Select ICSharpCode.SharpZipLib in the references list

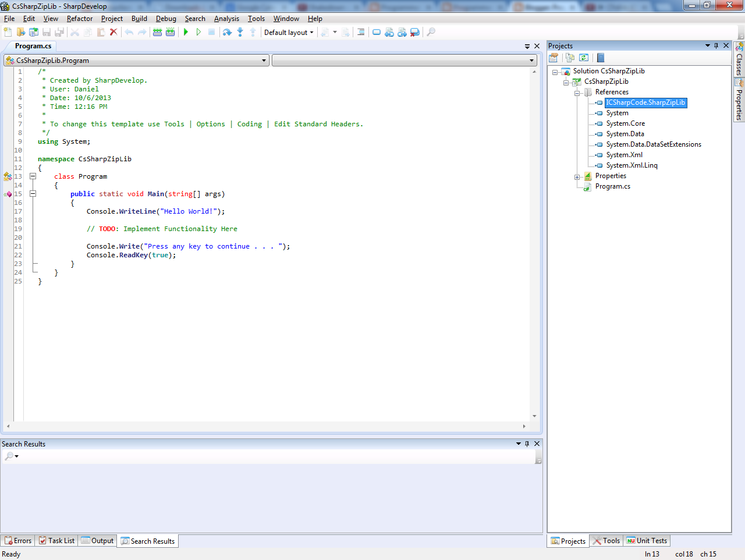tap(647, 102)
